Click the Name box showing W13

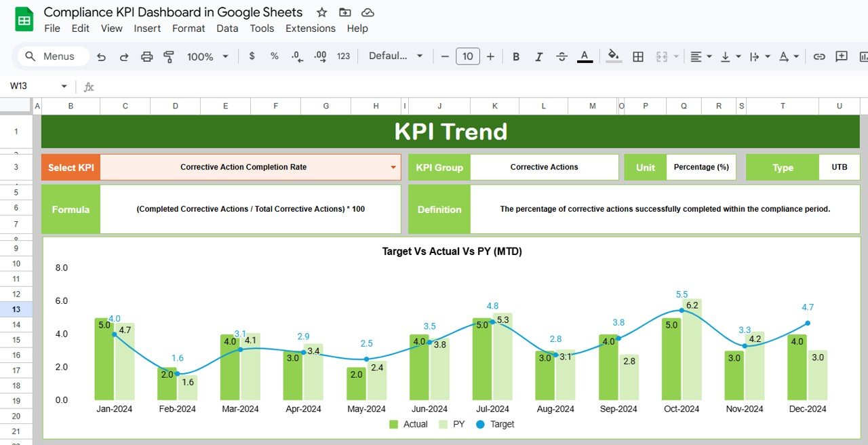(31, 86)
